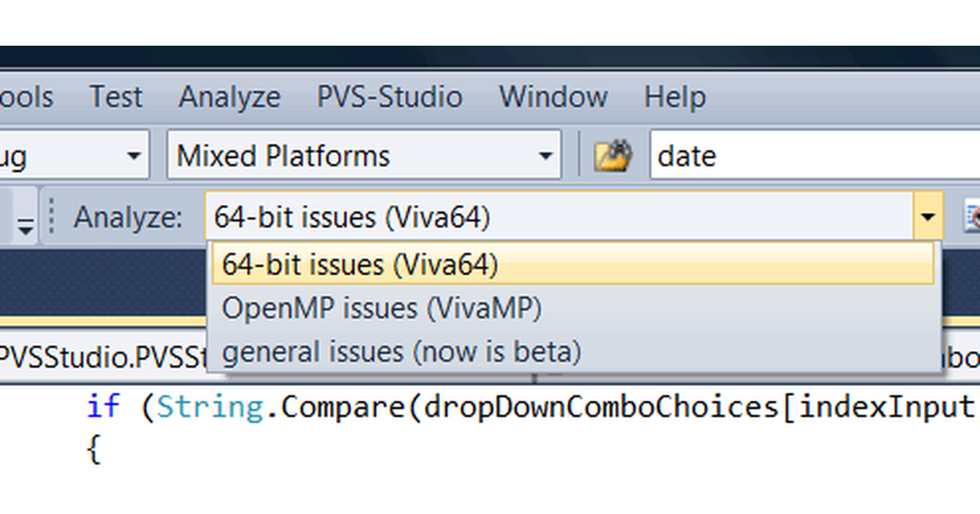Open the Analyze dropdown arrow
Viewport: 980px width, 514px height.
tap(927, 217)
